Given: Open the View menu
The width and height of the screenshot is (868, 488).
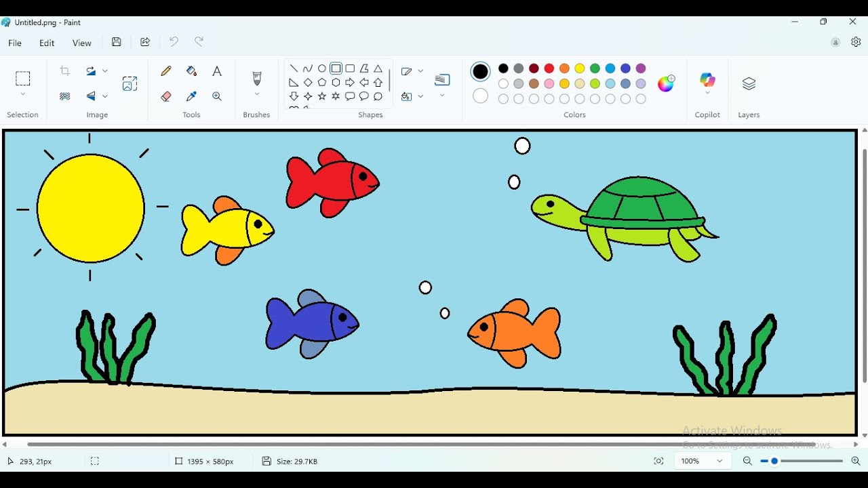Looking at the screenshot, I should [82, 43].
